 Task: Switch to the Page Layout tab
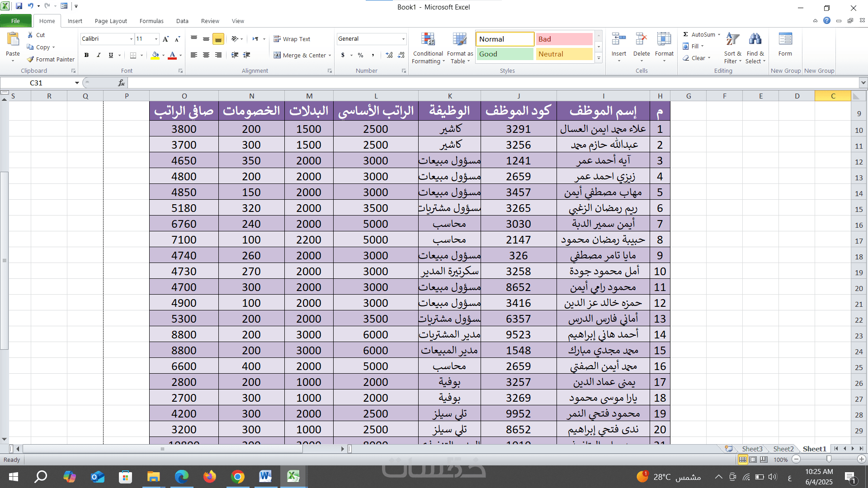(111, 21)
